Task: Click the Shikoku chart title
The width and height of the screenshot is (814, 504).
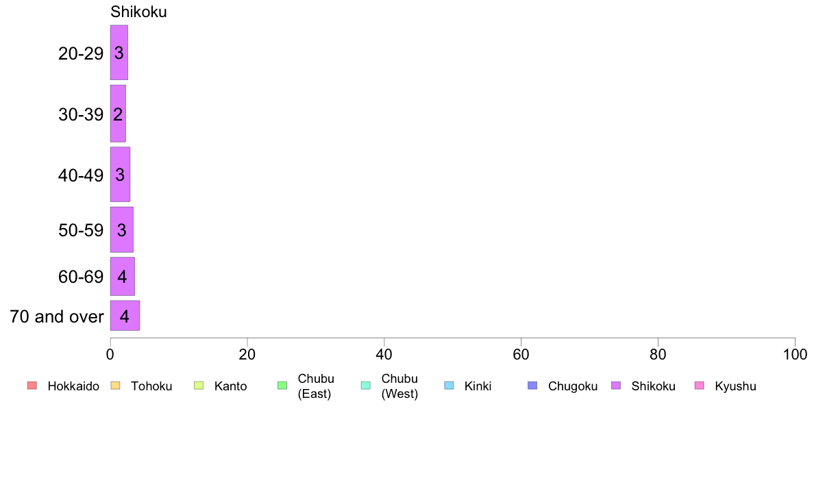Action: click(x=138, y=12)
